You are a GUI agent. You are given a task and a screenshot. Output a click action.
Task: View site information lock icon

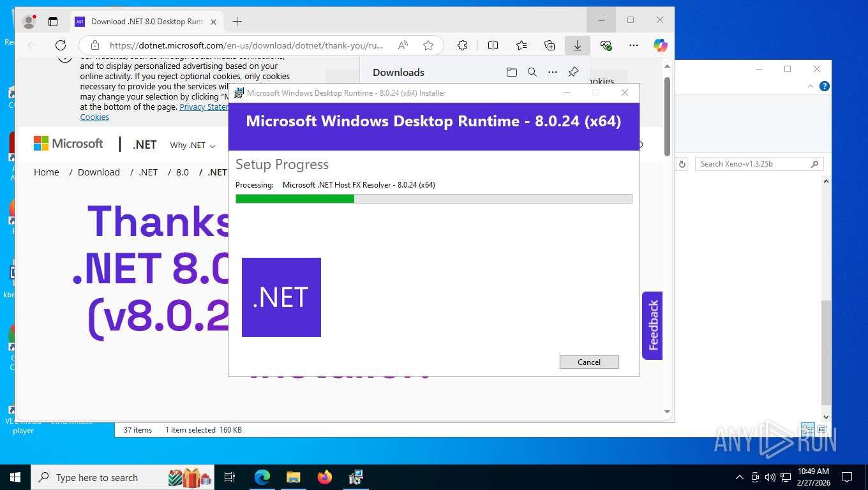point(95,45)
